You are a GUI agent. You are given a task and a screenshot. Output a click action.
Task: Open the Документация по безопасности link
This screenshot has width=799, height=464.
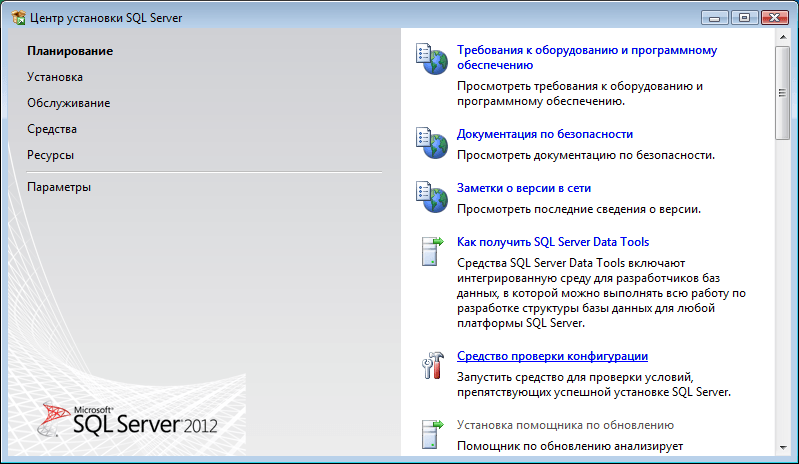(544, 134)
